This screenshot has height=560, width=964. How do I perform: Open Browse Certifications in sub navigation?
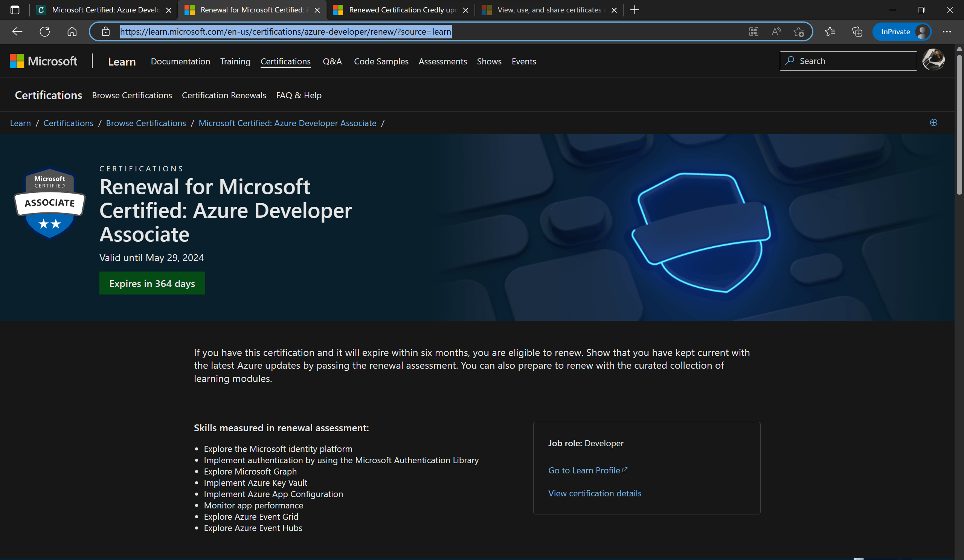click(x=132, y=95)
